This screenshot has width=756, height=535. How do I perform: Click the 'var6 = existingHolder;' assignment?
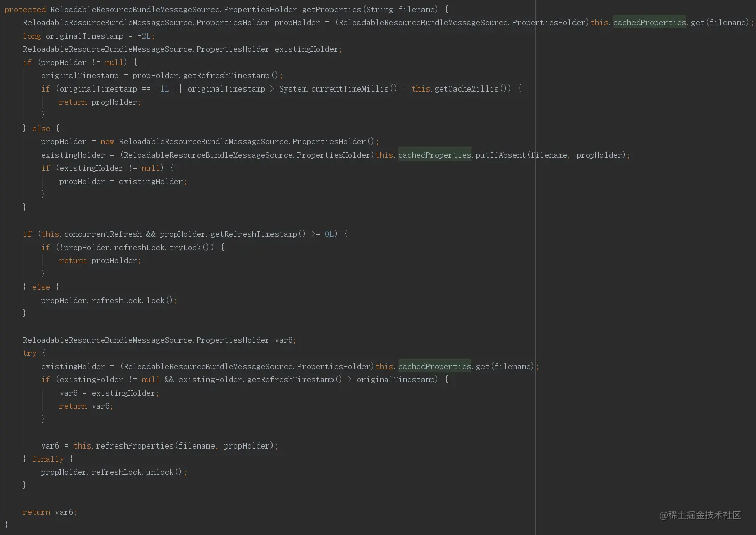click(109, 393)
